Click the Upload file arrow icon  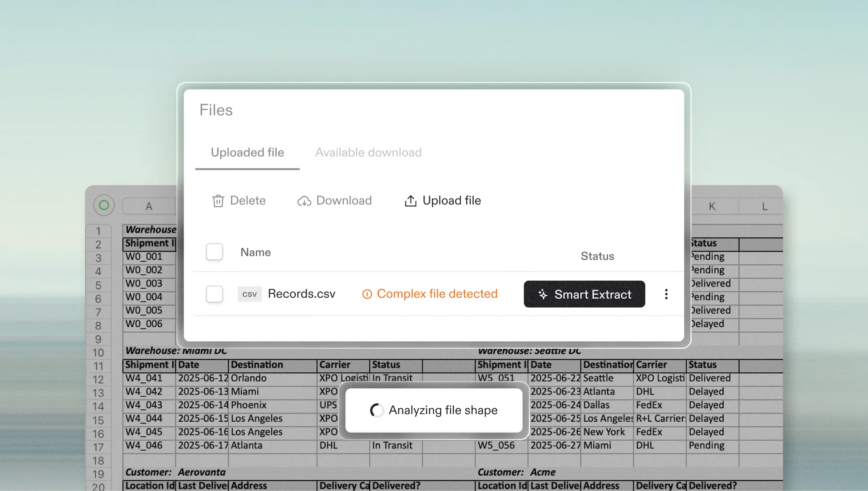[x=410, y=200]
